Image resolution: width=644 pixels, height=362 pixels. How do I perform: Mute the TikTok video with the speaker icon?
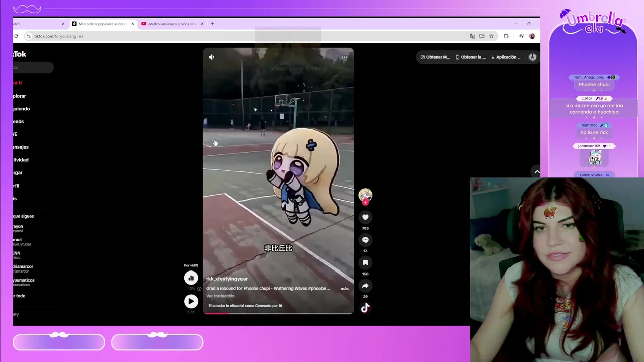[212, 57]
